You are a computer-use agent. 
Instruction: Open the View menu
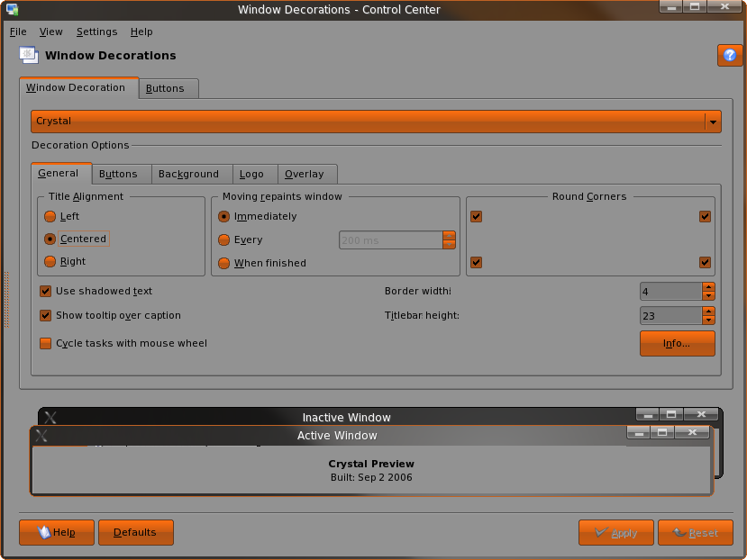coord(51,32)
